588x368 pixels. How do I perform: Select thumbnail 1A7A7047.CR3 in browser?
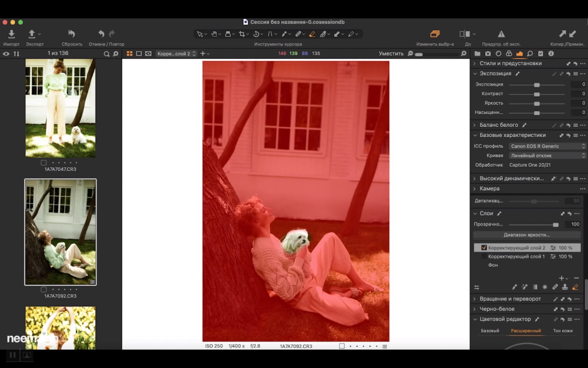(x=60, y=108)
